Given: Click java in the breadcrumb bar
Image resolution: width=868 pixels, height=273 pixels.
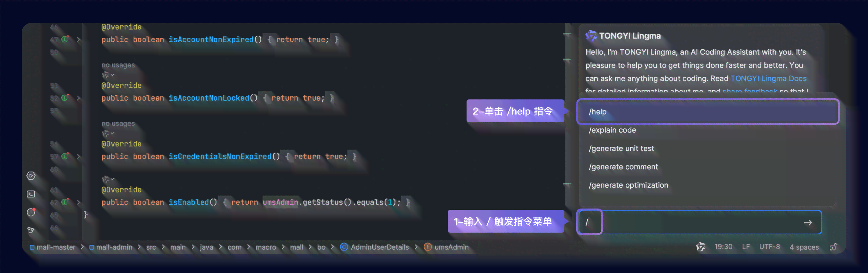Looking at the screenshot, I should tap(206, 247).
